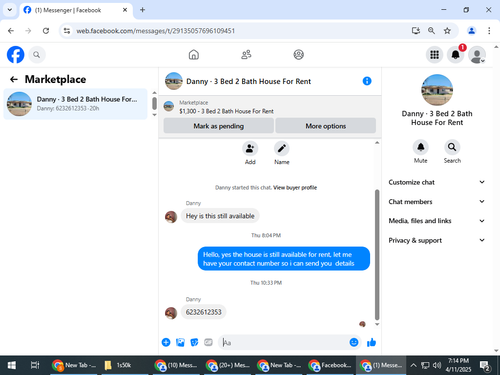Open the notifications bell with red badge
Viewport: 500px width, 375px height.
pyautogui.click(x=456, y=55)
